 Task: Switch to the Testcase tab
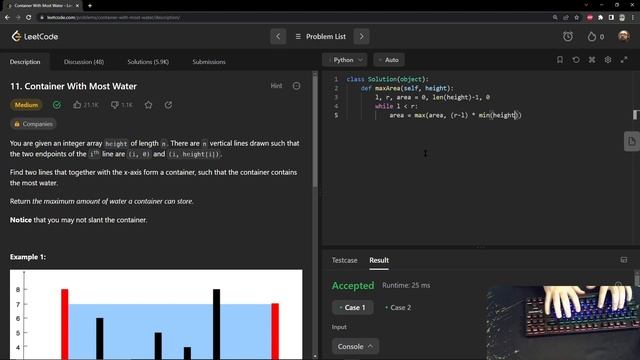point(344,260)
